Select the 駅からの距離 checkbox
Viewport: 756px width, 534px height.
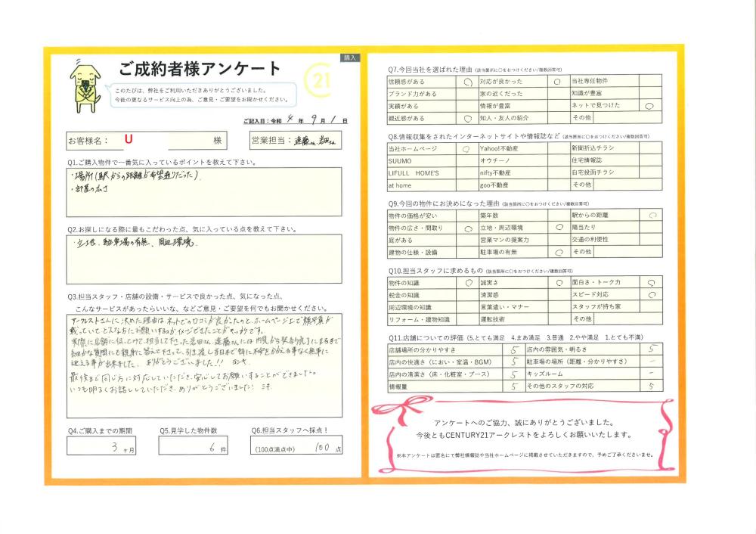(x=651, y=216)
